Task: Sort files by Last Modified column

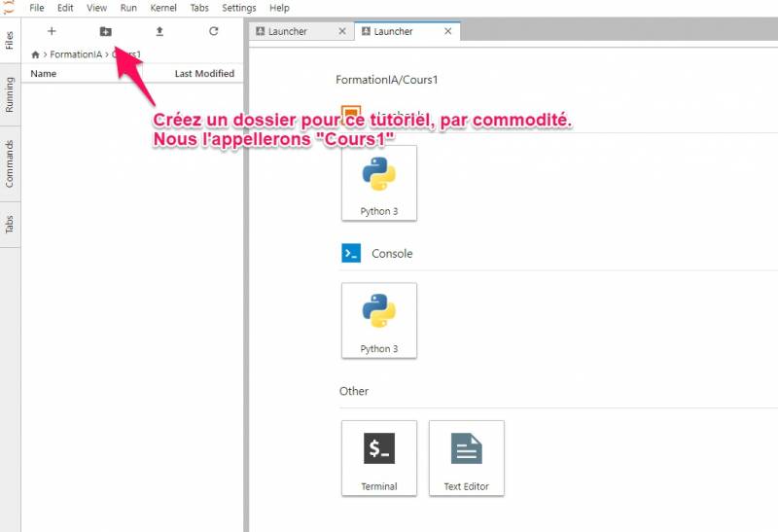Action: [204, 74]
